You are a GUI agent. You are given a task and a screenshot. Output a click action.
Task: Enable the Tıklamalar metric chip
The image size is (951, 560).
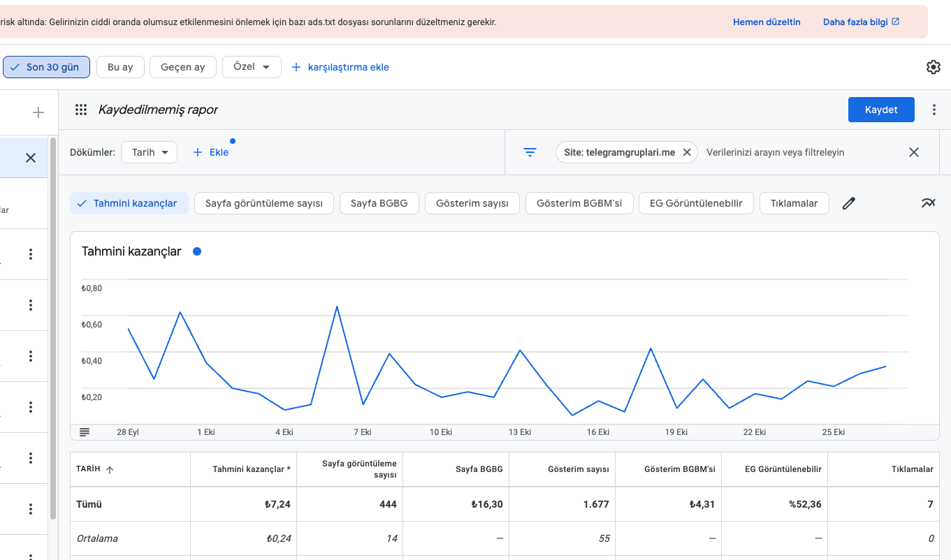pyautogui.click(x=794, y=203)
